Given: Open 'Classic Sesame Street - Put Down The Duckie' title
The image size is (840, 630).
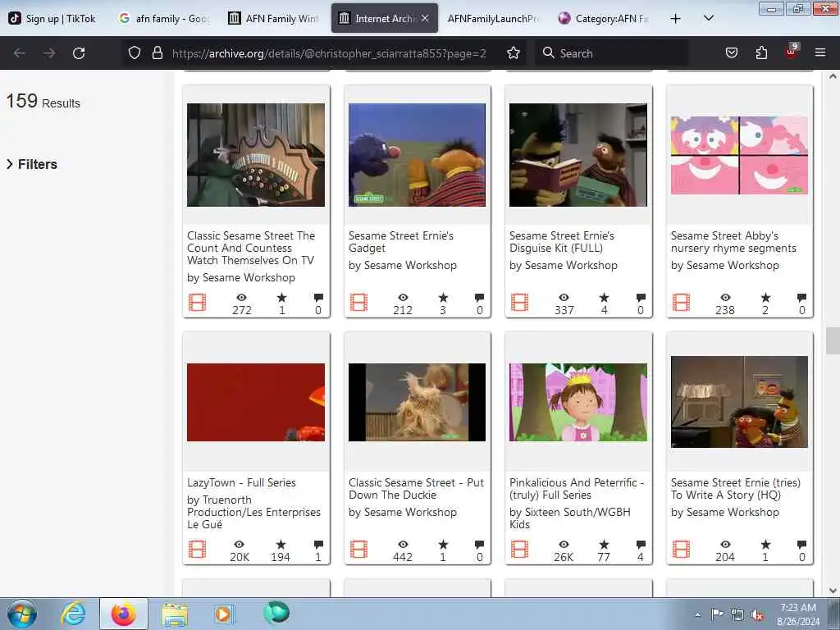Looking at the screenshot, I should coord(416,489).
